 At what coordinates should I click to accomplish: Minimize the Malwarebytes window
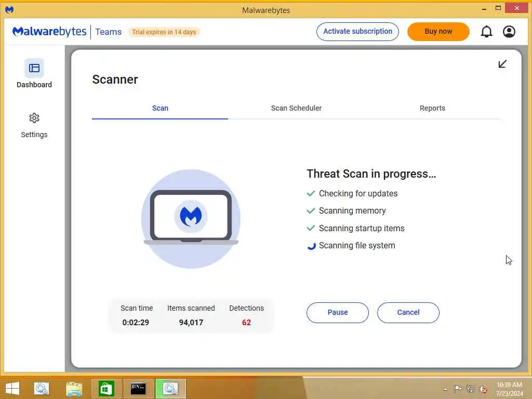pyautogui.click(x=484, y=9)
